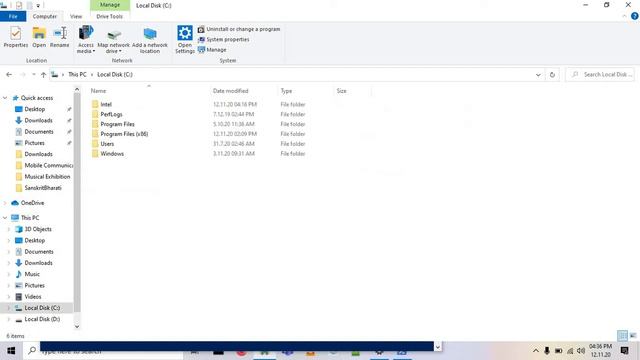Open 3D Objects under This PC
Screen dimensions: 640x360
point(38,229)
